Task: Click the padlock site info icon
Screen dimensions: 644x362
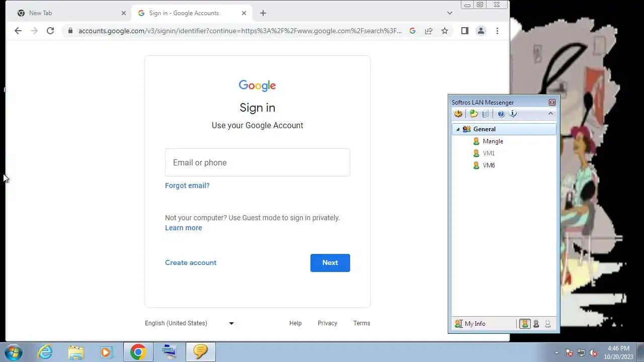Action: [70, 31]
